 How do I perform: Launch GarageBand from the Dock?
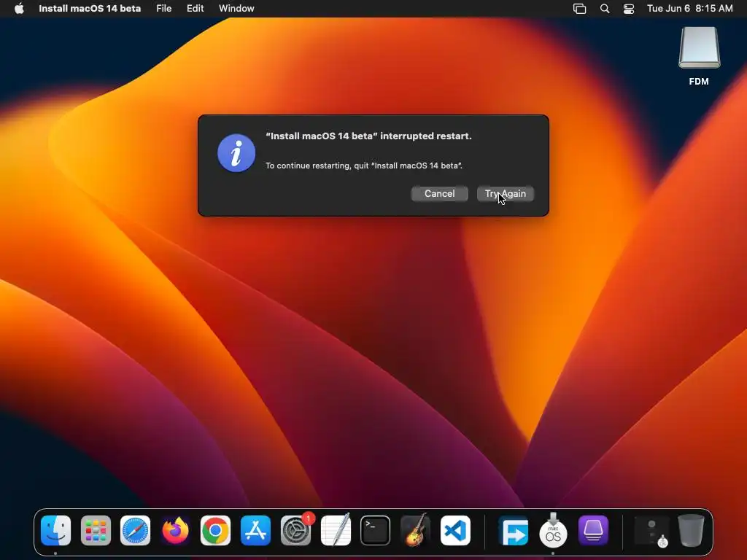pyautogui.click(x=415, y=531)
